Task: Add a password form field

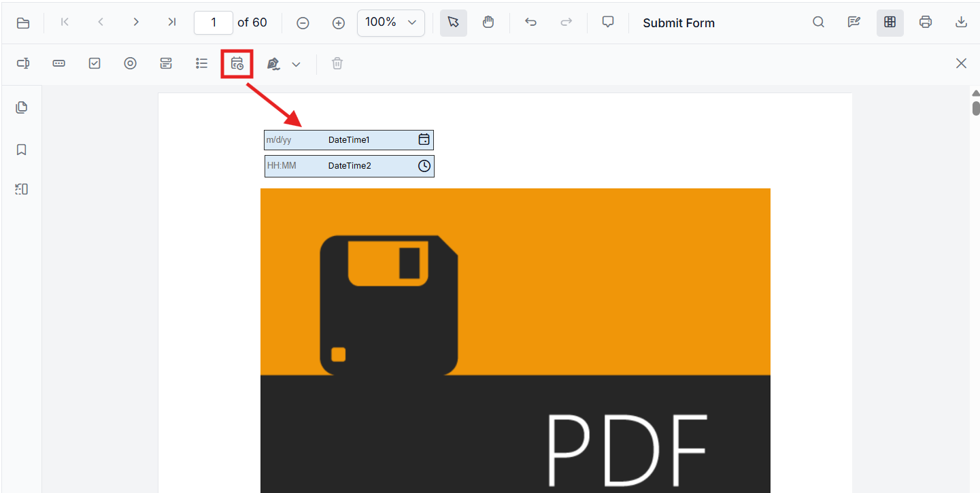Action: tap(59, 63)
